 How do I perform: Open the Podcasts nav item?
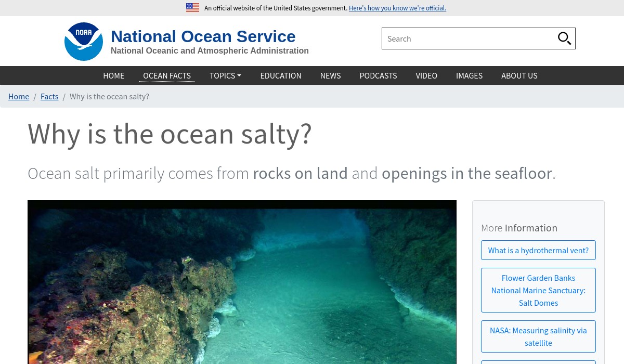[378, 75]
